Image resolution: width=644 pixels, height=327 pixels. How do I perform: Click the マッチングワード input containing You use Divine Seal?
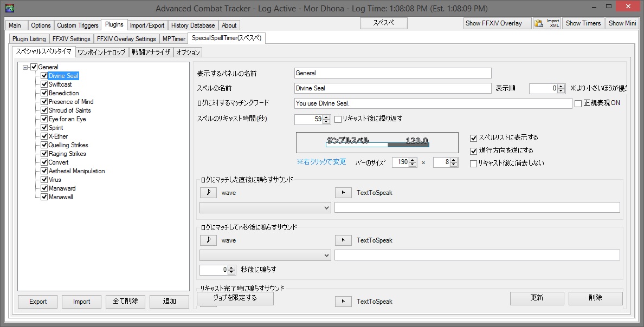click(433, 103)
